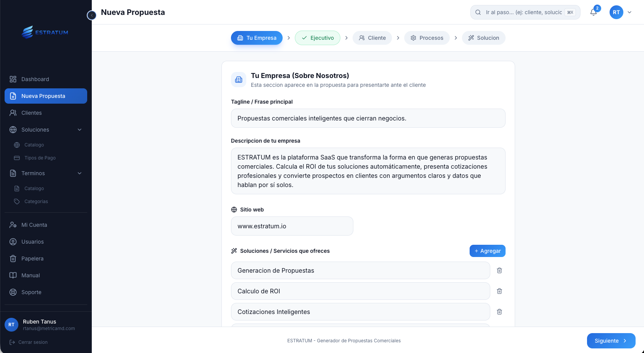Click the globe icon beside Sitio web

tap(233, 210)
